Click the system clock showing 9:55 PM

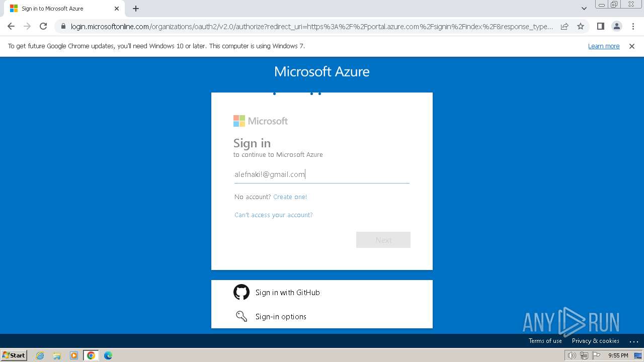click(x=618, y=355)
